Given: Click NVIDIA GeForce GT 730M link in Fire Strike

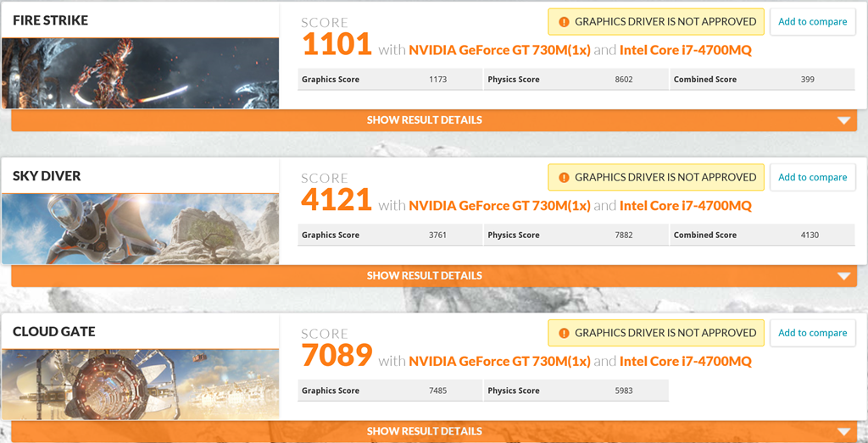Looking at the screenshot, I should 499,50.
